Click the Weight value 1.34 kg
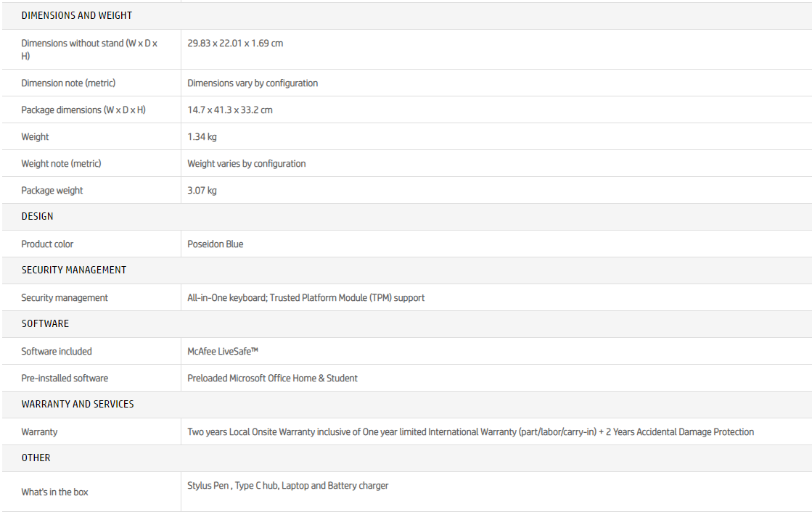 (202, 137)
